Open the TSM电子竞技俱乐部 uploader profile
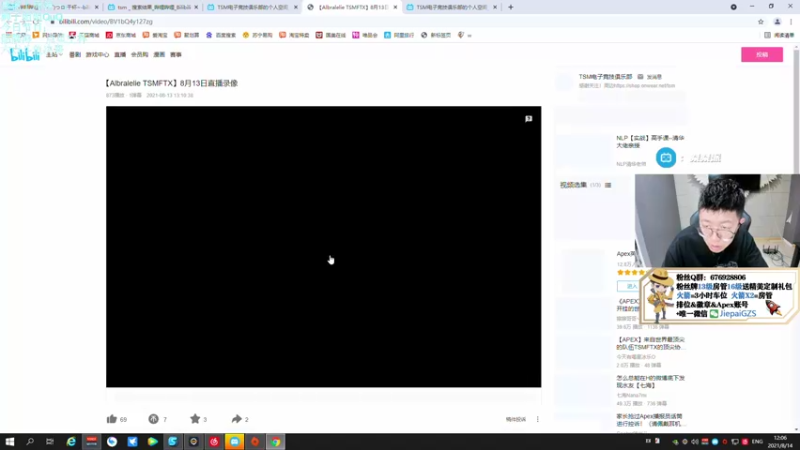 coord(605,77)
